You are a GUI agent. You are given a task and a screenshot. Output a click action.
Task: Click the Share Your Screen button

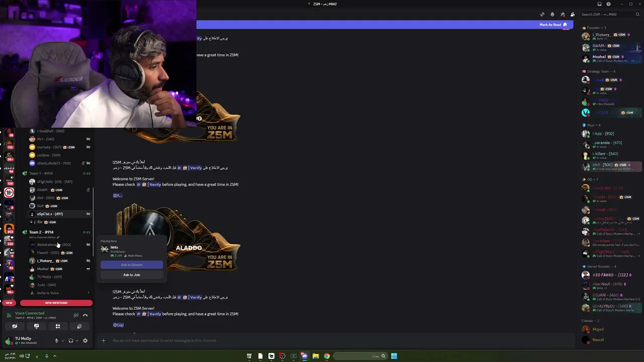coord(36,327)
